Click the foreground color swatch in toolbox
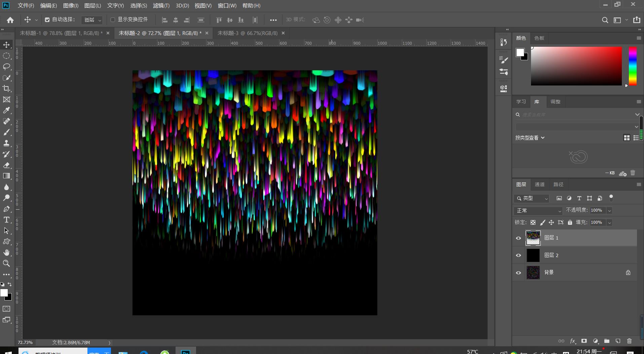Viewport: 644px width, 354px height. coord(4,293)
